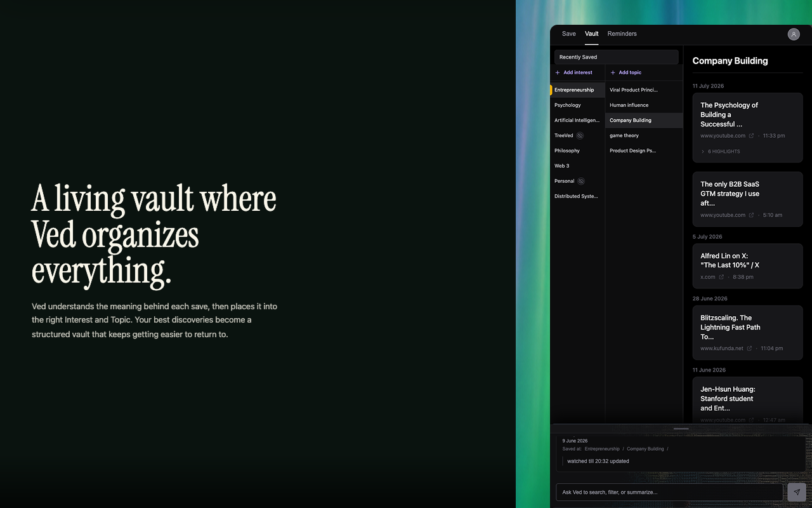Screen dimensions: 812x508
Task: Open the Viral Product Principles topic
Action: point(644,90)
